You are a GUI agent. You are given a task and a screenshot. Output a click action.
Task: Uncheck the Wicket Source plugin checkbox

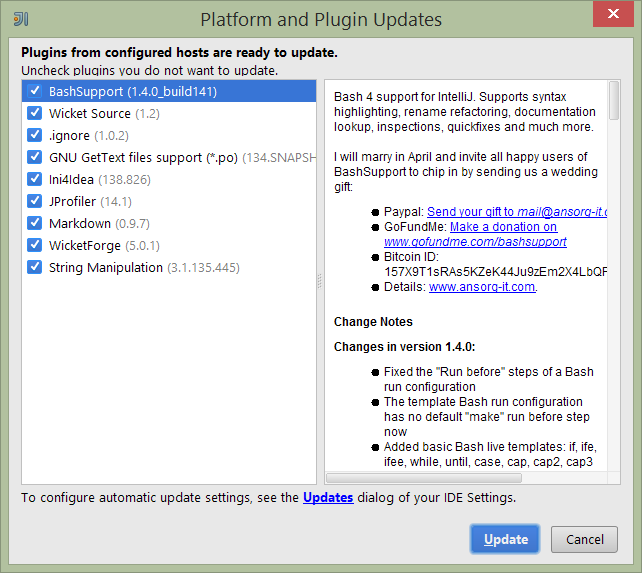[35, 113]
